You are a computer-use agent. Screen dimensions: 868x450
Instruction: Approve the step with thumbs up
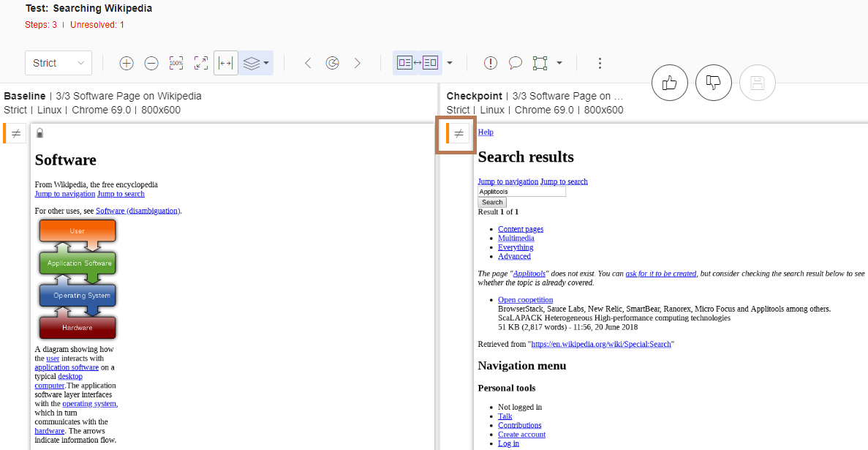670,83
